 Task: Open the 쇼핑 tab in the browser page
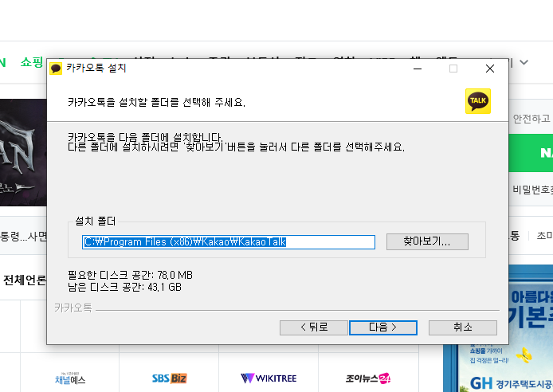coord(32,62)
